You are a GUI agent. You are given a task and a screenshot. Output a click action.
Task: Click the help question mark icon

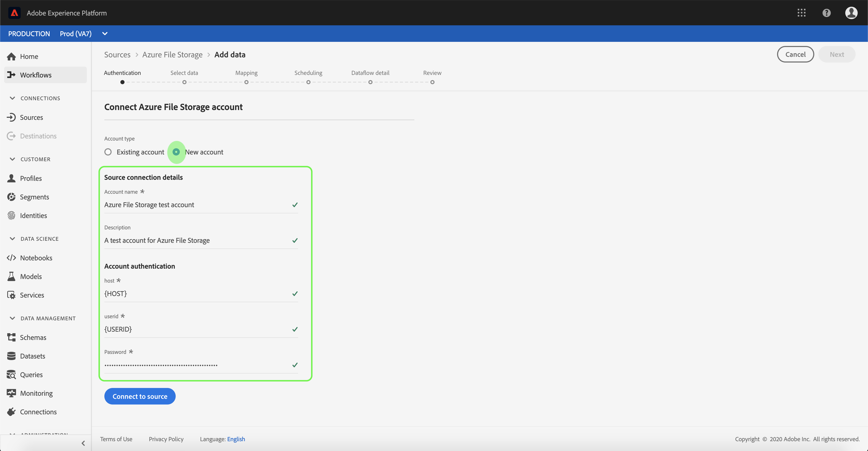pyautogui.click(x=826, y=13)
